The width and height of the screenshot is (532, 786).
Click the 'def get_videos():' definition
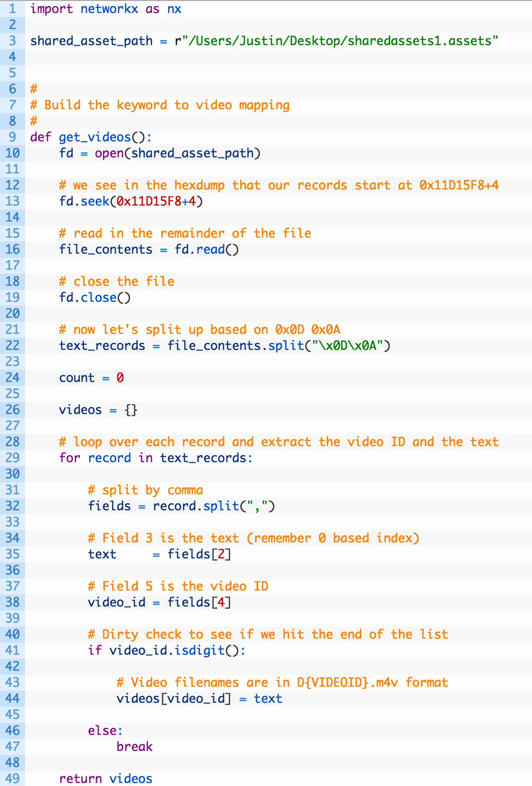pyautogui.click(x=91, y=137)
